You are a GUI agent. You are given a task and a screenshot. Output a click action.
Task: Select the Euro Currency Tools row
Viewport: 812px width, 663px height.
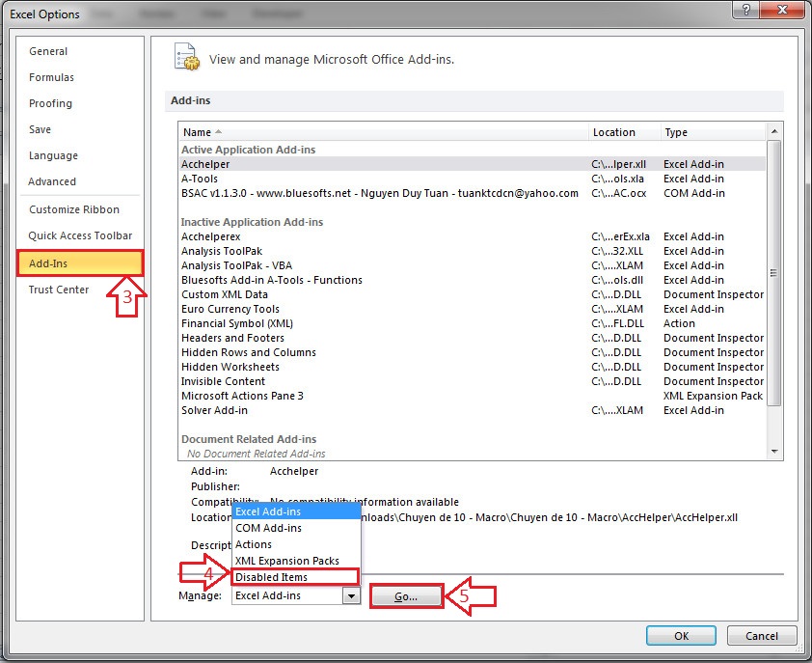point(473,310)
